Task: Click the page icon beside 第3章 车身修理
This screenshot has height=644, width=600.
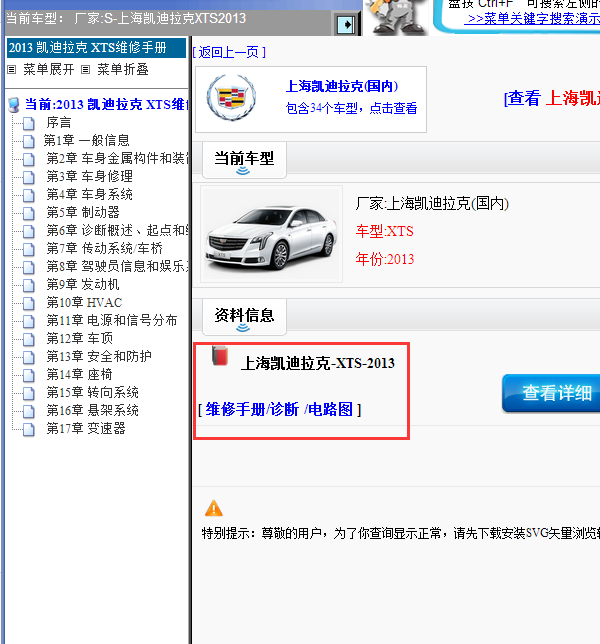Action: 28,177
